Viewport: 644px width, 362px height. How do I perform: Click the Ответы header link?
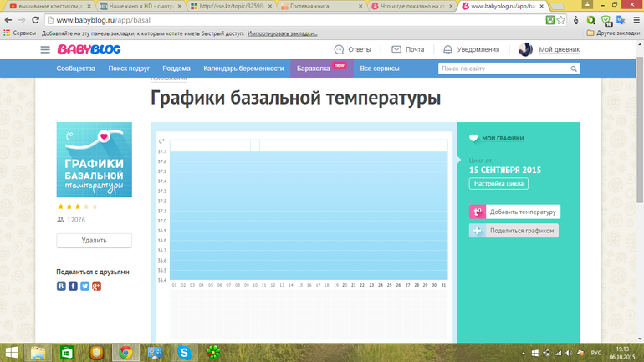click(x=352, y=49)
